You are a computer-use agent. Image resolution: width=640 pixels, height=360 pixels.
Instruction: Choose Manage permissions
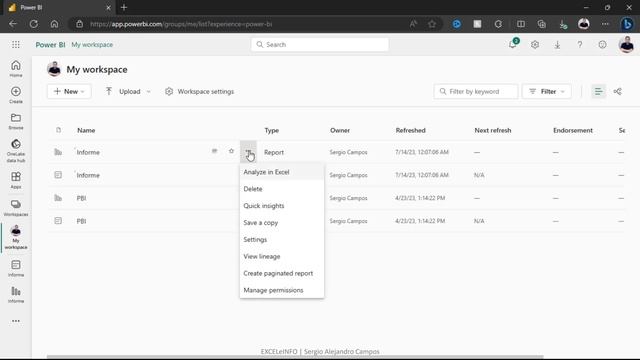click(x=282, y=290)
